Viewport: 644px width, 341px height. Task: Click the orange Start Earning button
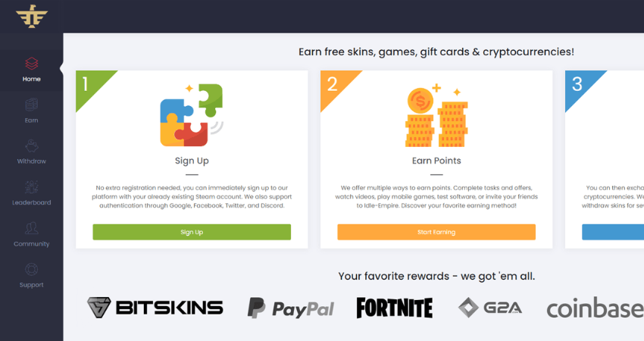[436, 232]
